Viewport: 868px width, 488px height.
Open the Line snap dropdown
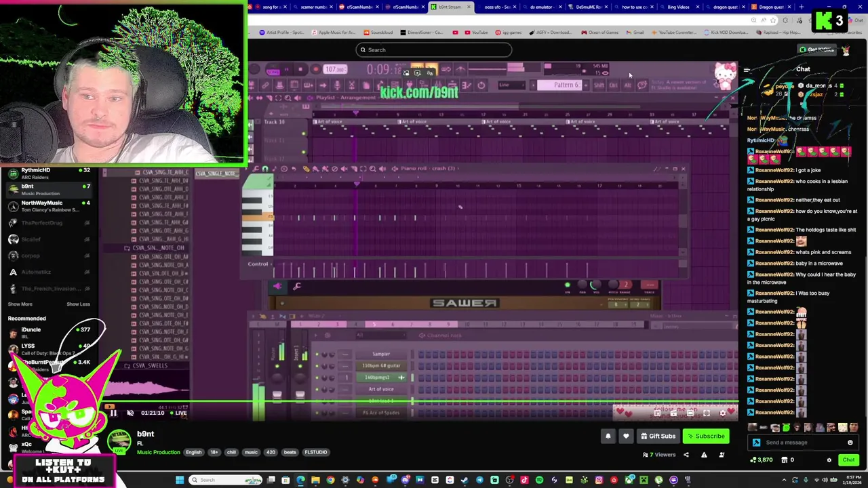511,85
